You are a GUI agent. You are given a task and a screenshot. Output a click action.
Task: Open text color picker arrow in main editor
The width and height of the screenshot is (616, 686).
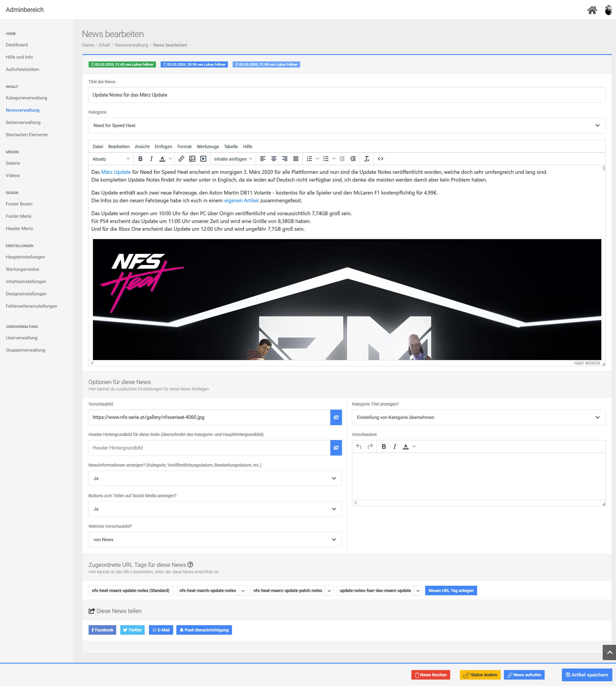(x=170, y=159)
